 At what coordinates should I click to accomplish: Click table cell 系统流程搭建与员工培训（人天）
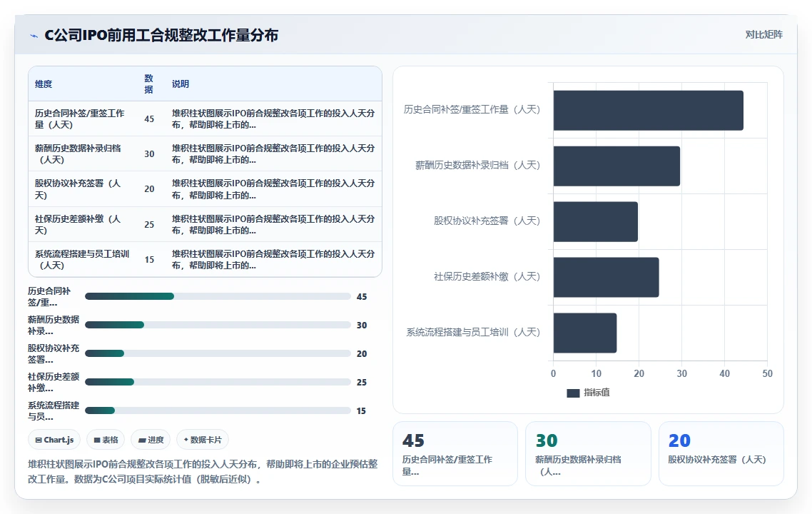(x=82, y=260)
